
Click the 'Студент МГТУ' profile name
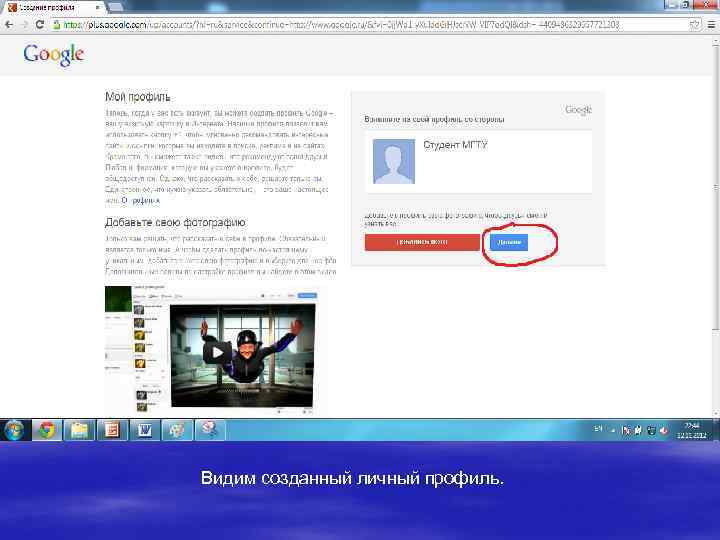click(x=455, y=145)
